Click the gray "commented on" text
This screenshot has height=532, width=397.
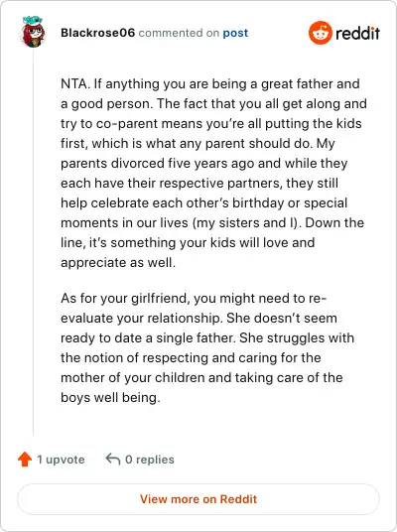point(179,33)
